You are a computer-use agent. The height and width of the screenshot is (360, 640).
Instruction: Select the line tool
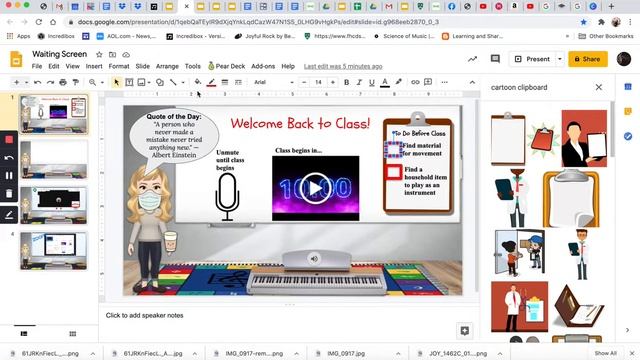click(x=173, y=82)
